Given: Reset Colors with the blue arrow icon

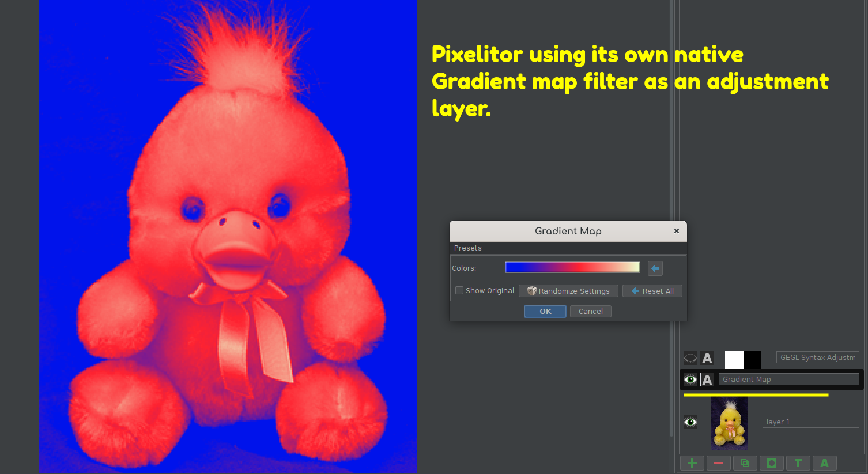Looking at the screenshot, I should (x=655, y=268).
